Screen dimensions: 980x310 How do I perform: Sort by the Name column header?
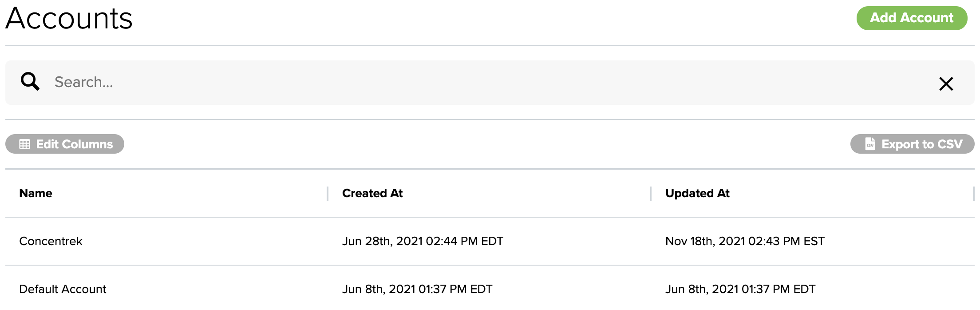[36, 193]
